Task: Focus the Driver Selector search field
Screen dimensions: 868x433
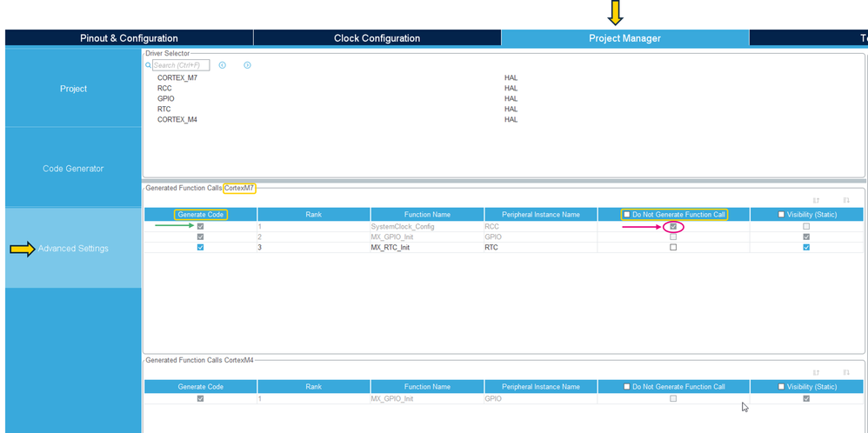Action: 181,65
